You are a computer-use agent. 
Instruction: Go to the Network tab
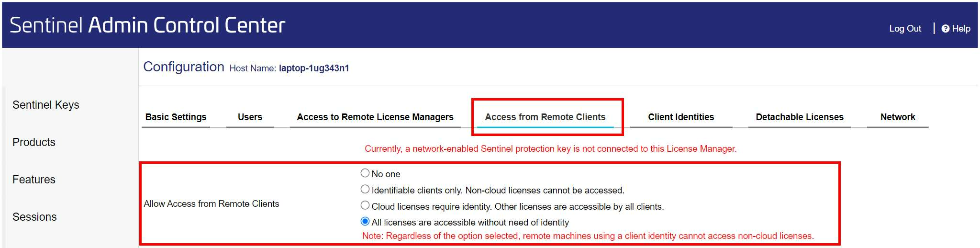click(898, 117)
